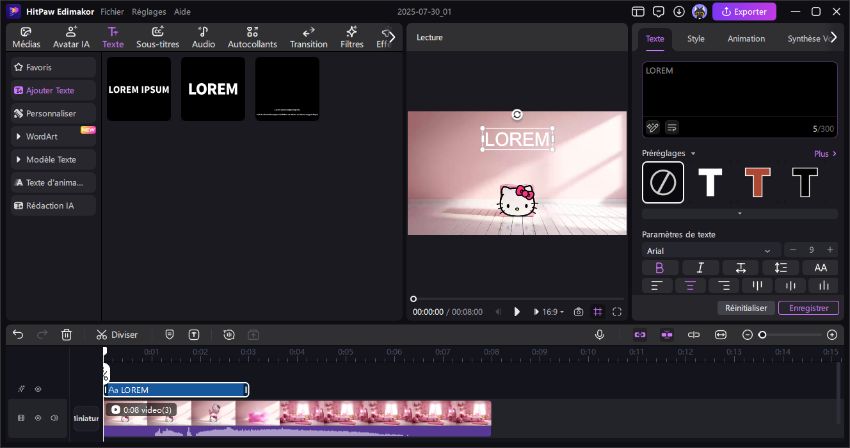The width and height of the screenshot is (850, 448).
Task: Click the text wrap lines icon in text box
Action: point(672,127)
